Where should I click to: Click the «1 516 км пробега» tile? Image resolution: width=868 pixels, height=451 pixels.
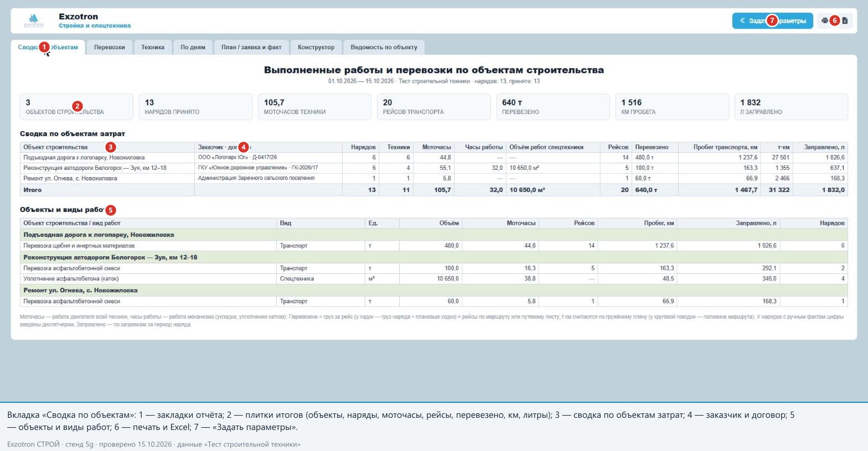click(x=672, y=107)
